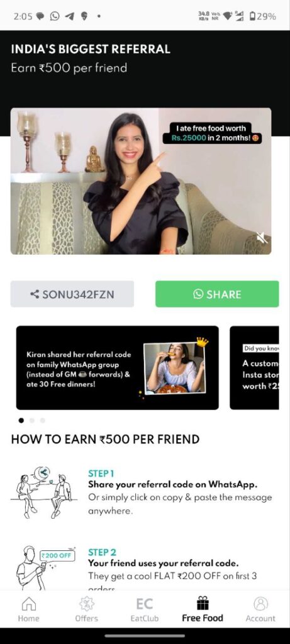Open EatClub via the EC icon
Viewport: 290px width, 644px height.
pyautogui.click(x=144, y=604)
